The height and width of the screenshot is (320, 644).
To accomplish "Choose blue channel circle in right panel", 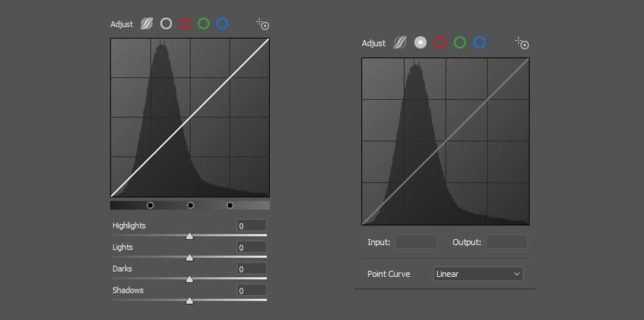I will [480, 42].
